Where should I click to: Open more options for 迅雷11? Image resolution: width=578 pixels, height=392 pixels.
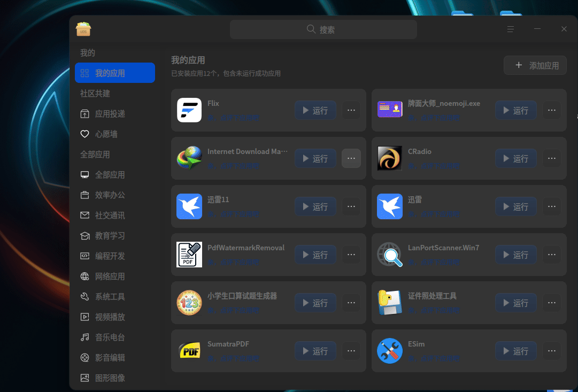351,206
